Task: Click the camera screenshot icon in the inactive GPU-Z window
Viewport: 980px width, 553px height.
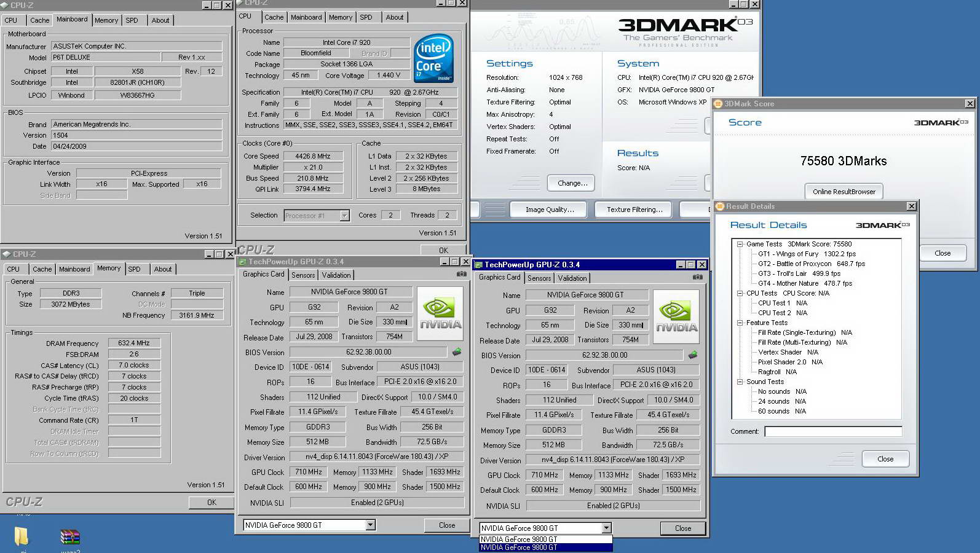Action: tap(461, 274)
